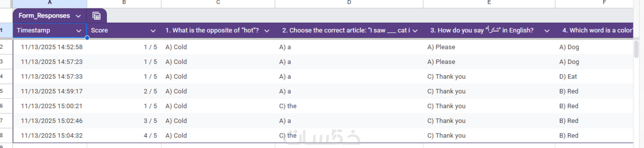Expand the Timestamp column filter arrow
The image size is (644, 148).
click(79, 31)
